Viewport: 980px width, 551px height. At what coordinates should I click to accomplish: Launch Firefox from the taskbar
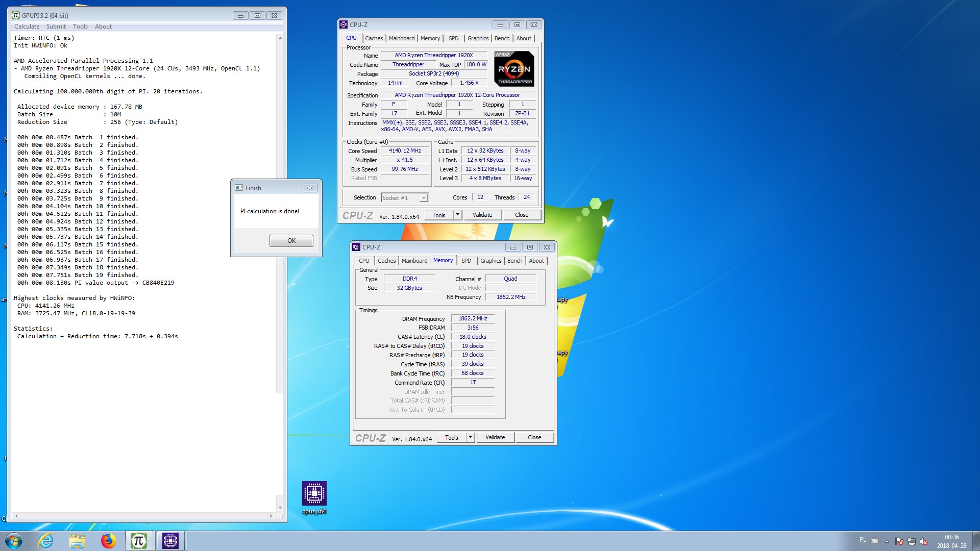point(108,541)
